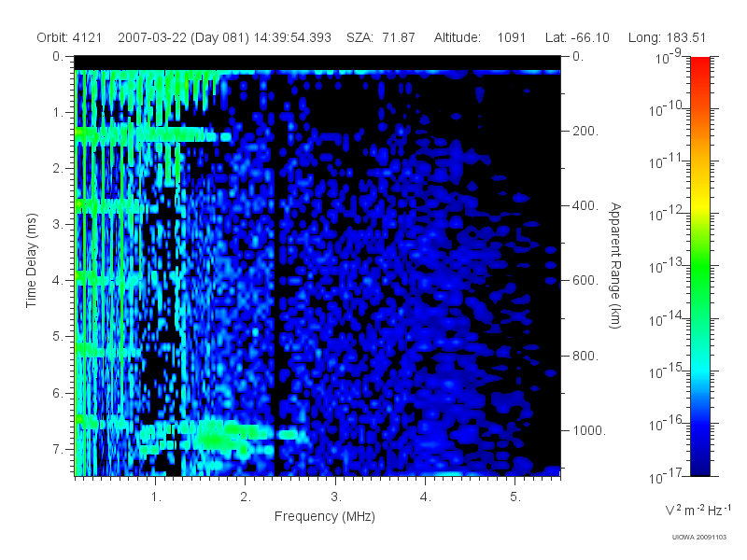Click the '6.' tick on time delay axis
The image size is (747, 560).
pyautogui.click(x=58, y=393)
